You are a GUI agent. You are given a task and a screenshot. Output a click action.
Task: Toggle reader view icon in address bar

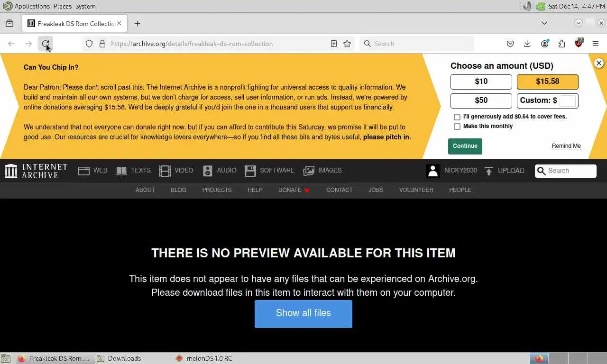[334, 44]
